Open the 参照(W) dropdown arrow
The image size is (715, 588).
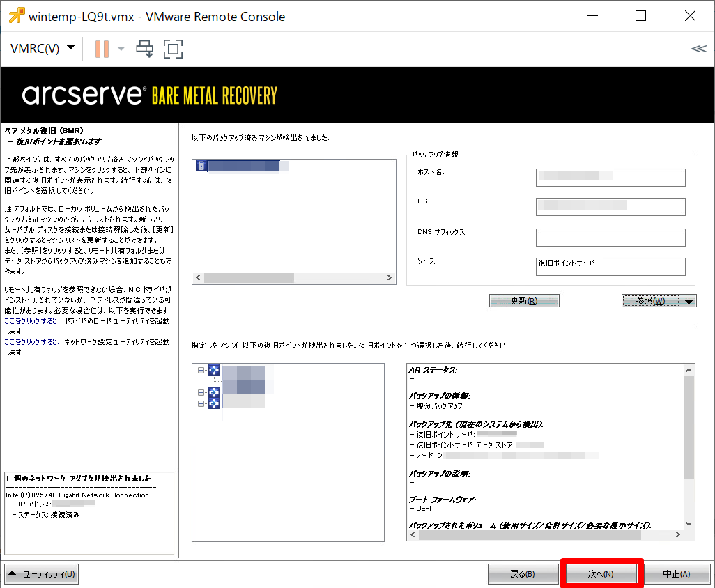689,301
